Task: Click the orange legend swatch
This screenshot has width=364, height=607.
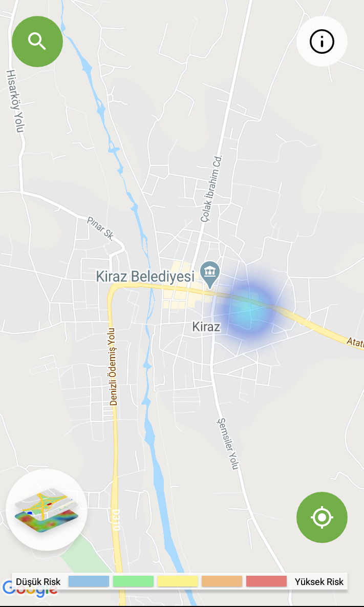Action: (222, 581)
